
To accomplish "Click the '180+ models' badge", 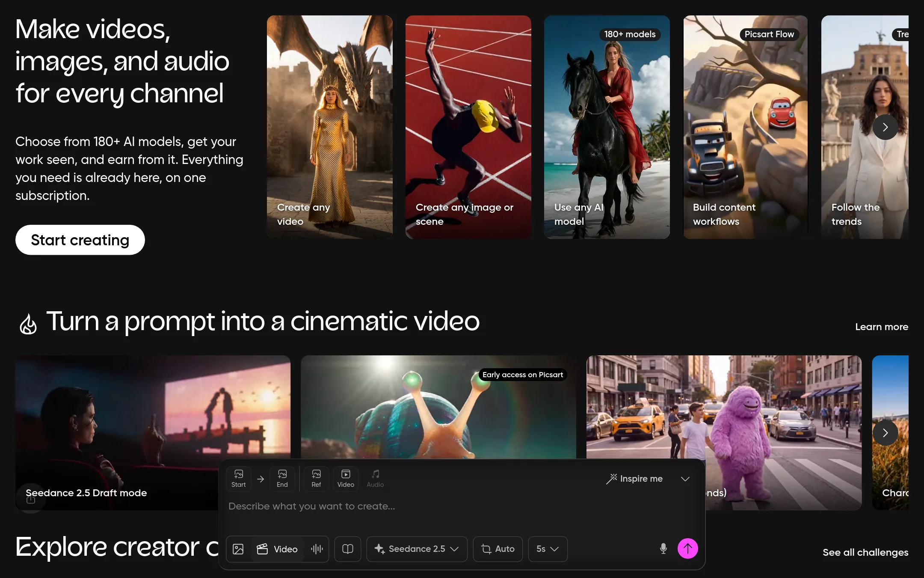I will point(630,34).
